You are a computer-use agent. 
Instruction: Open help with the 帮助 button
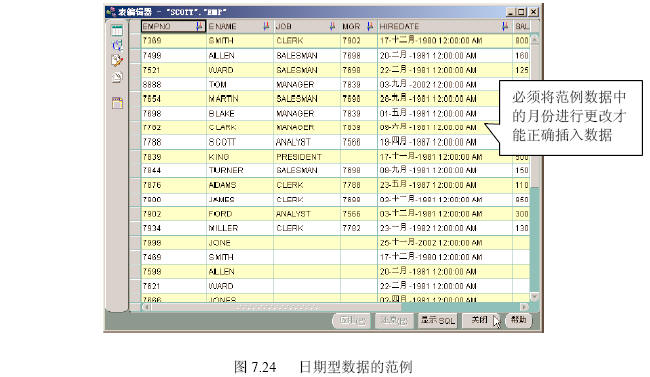click(519, 320)
